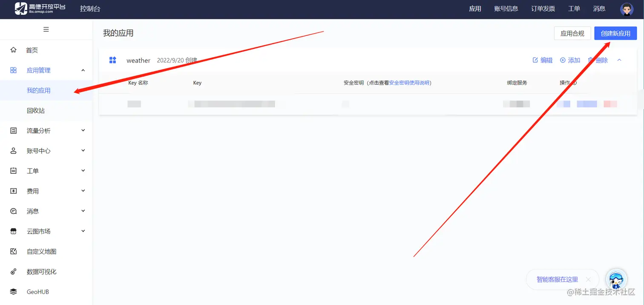Click the 编辑 edit pencil icon
Image resolution: width=644 pixels, height=305 pixels.
coord(535,60)
